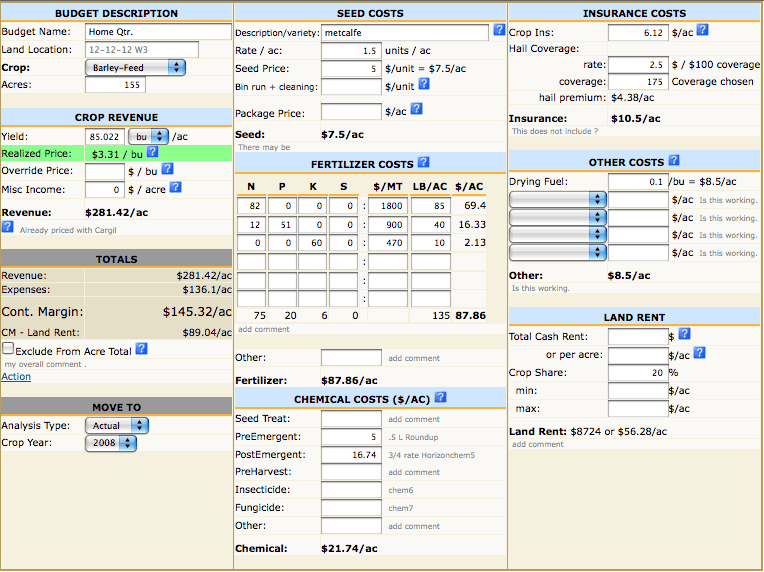Image resolution: width=764 pixels, height=572 pixels.
Task: Click the Drying Fuel input field
Action: click(638, 182)
